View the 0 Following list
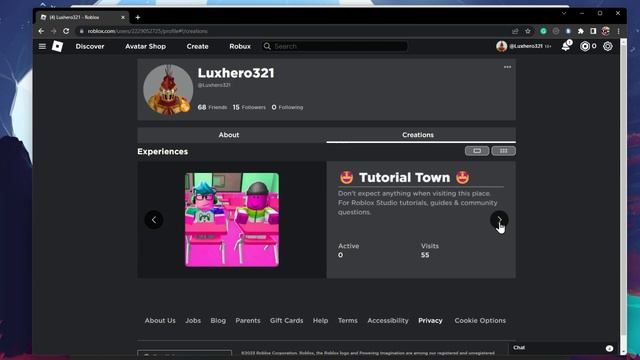Viewport: 640px width, 360px height. pos(287,107)
